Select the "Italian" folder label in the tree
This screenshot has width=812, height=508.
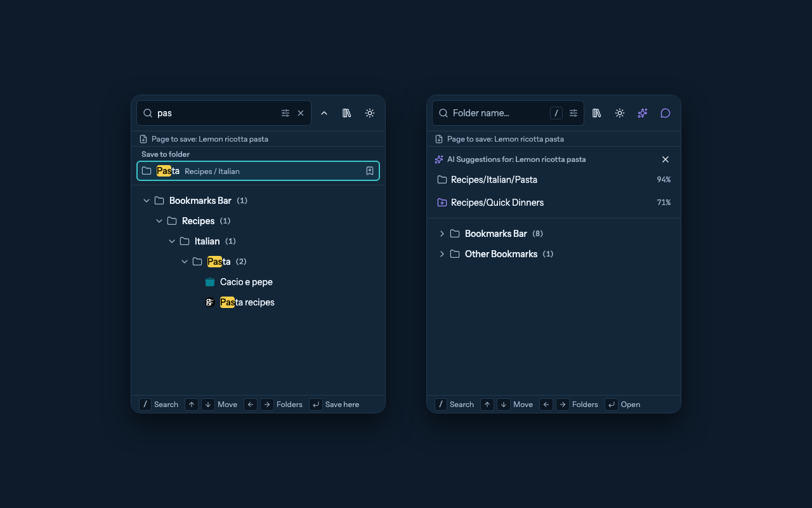tap(207, 241)
